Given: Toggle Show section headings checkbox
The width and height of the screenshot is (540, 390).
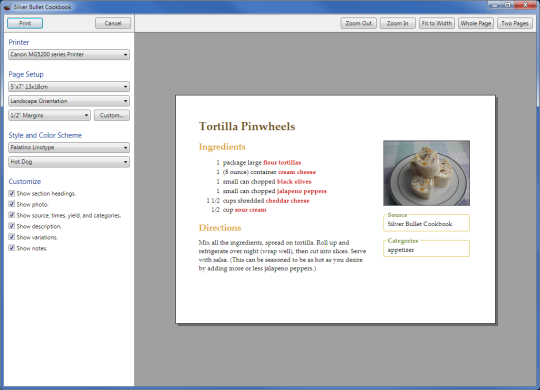Looking at the screenshot, I should 12,193.
